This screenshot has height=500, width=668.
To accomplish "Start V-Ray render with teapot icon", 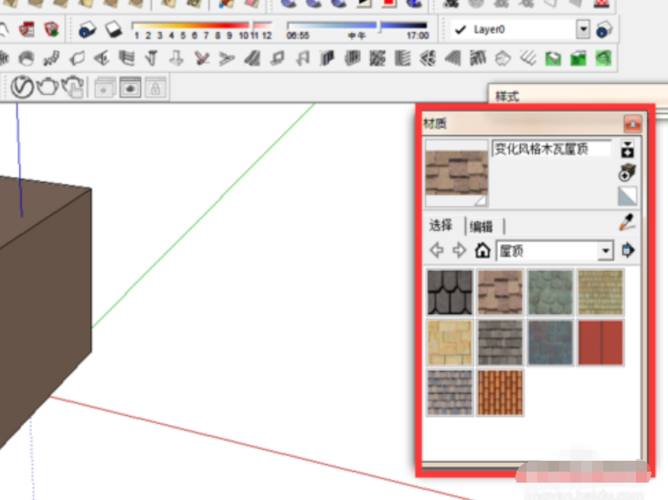I will 47,87.
